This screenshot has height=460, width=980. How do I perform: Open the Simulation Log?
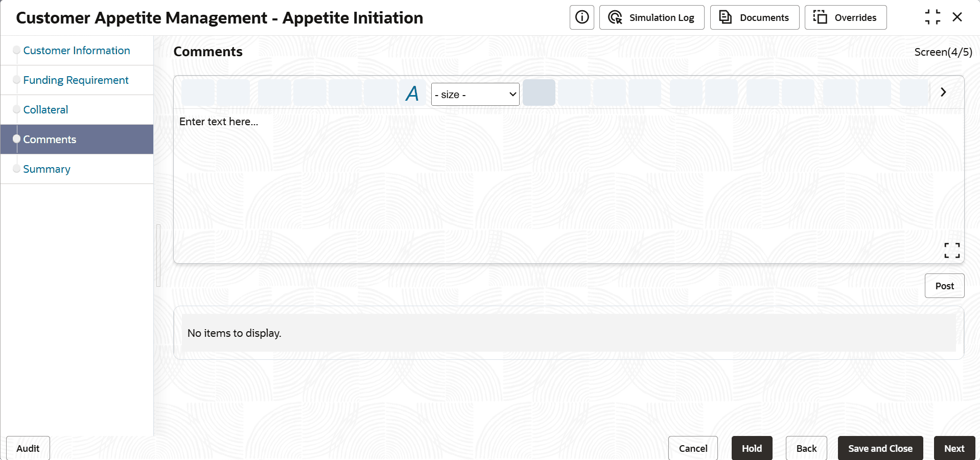click(651, 17)
